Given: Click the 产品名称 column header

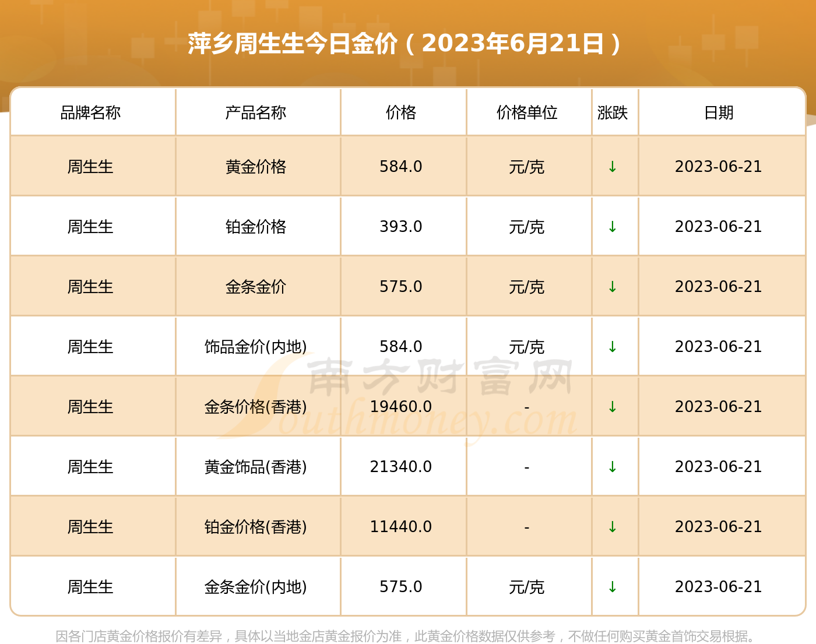Looking at the screenshot, I should [256, 112].
